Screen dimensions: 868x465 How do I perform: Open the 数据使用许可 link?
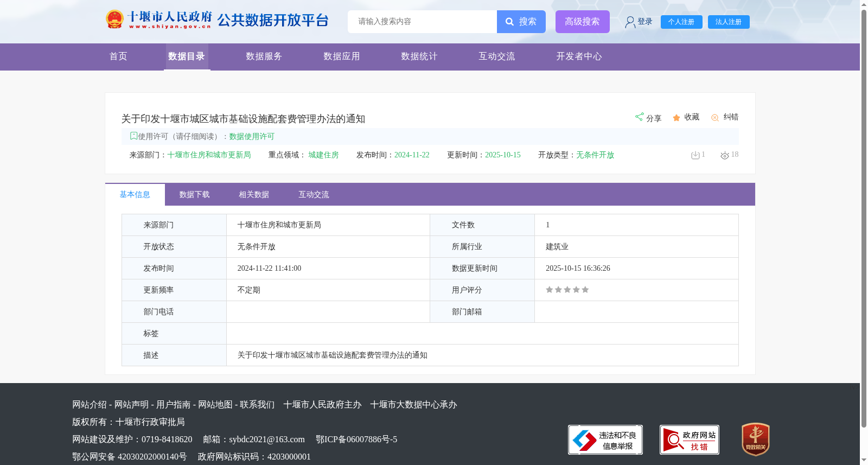252,137
